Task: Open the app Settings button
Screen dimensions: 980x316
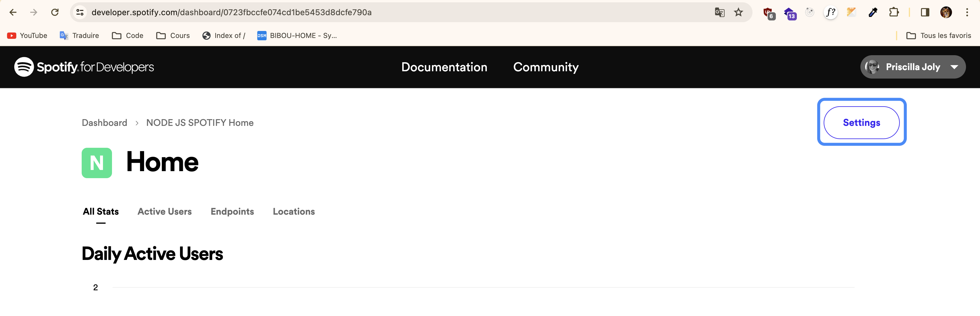Action: pos(861,123)
